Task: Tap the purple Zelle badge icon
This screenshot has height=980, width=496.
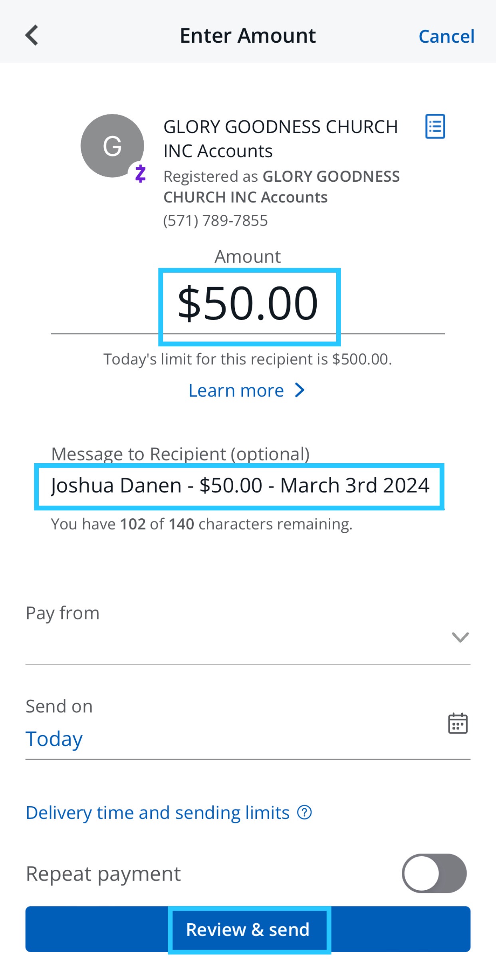Action: tap(140, 174)
